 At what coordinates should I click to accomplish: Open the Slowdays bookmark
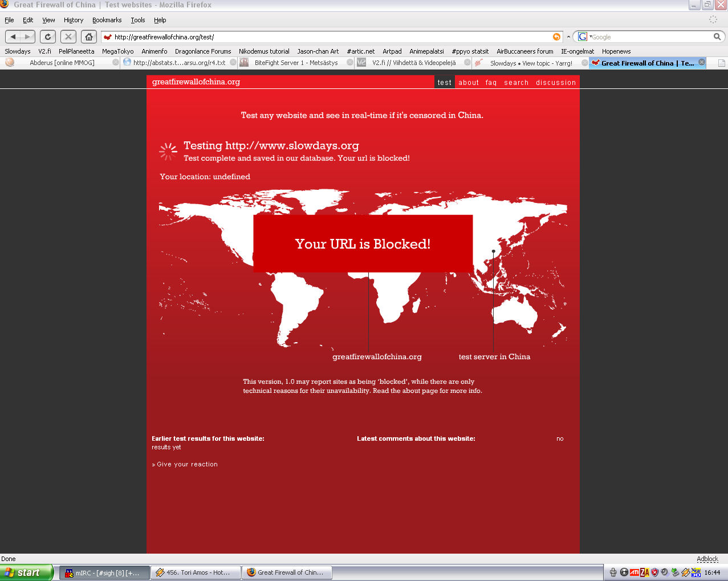coord(18,51)
